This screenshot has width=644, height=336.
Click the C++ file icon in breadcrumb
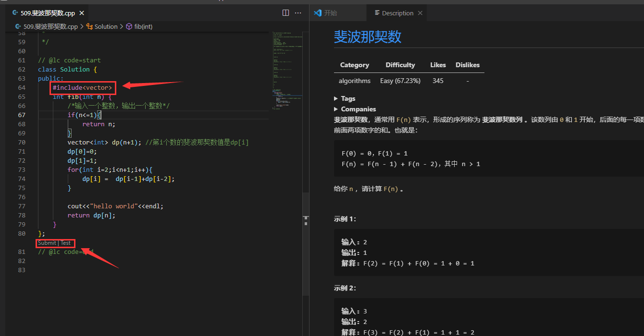pyautogui.click(x=18, y=27)
